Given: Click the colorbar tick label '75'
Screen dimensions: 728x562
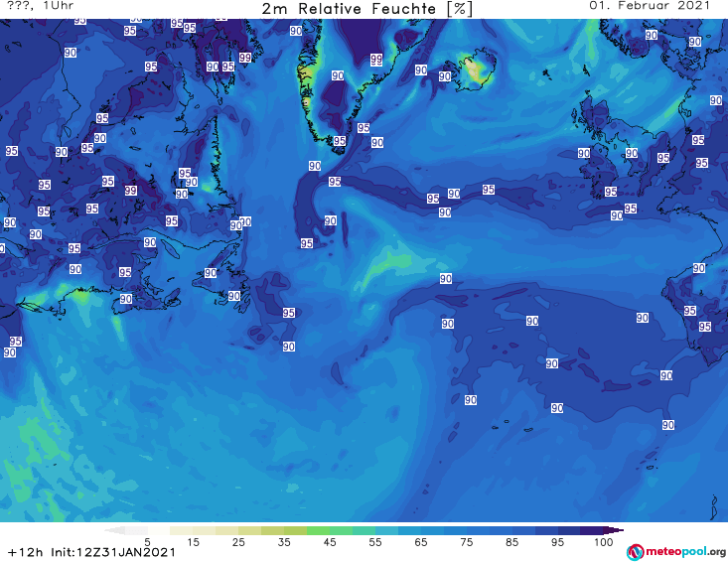Looking at the screenshot, I should coord(466,541).
